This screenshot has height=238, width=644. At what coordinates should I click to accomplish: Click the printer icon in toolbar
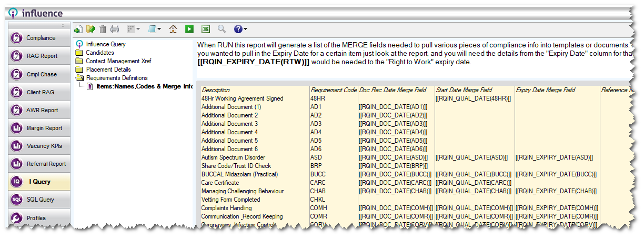[x=115, y=29]
